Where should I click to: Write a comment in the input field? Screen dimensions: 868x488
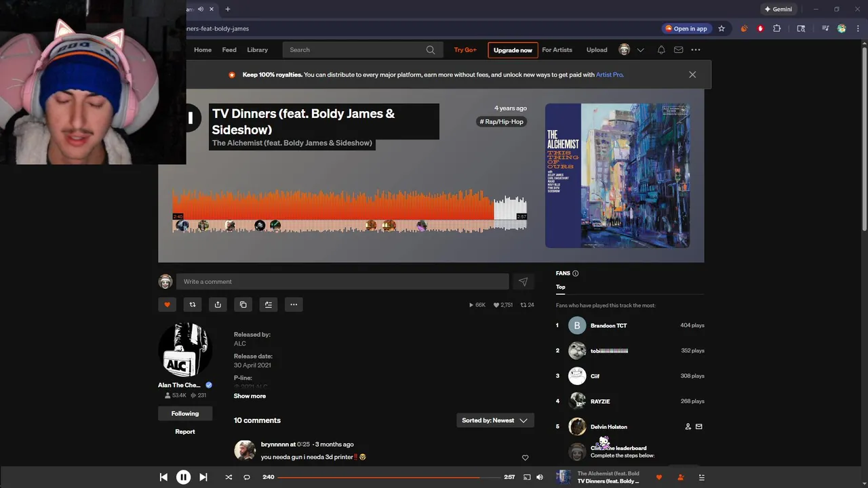pyautogui.click(x=342, y=281)
